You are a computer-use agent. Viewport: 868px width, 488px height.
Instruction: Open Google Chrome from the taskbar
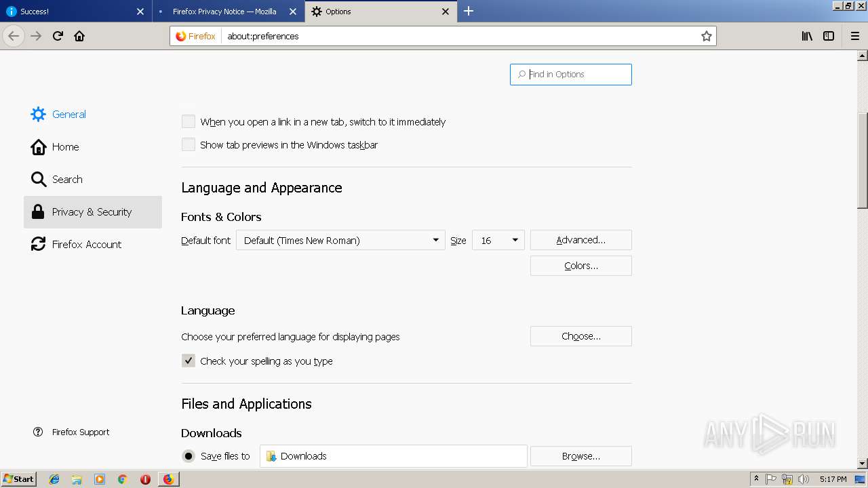click(122, 479)
